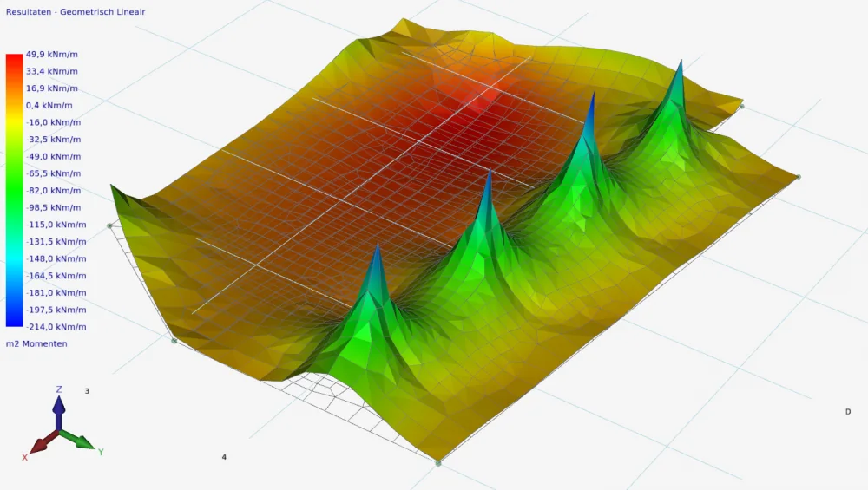
Task: Select the -181,0 kNm/m legend value
Action: (x=56, y=292)
